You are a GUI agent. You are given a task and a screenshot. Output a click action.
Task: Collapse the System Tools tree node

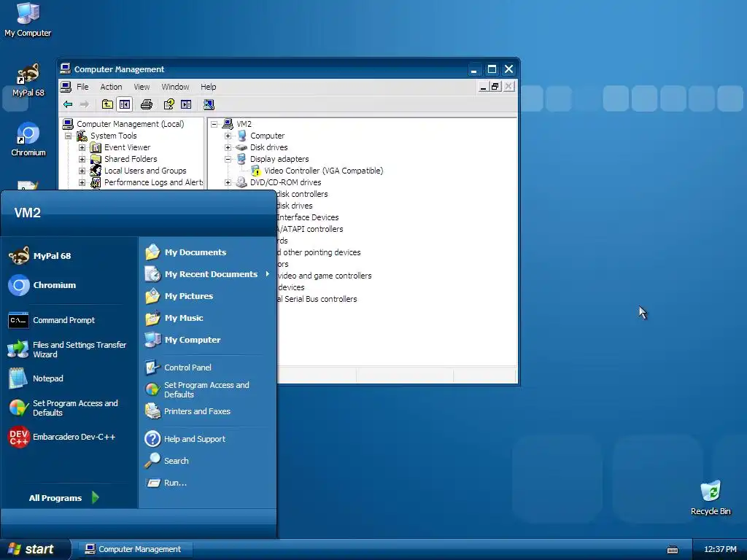[68, 136]
